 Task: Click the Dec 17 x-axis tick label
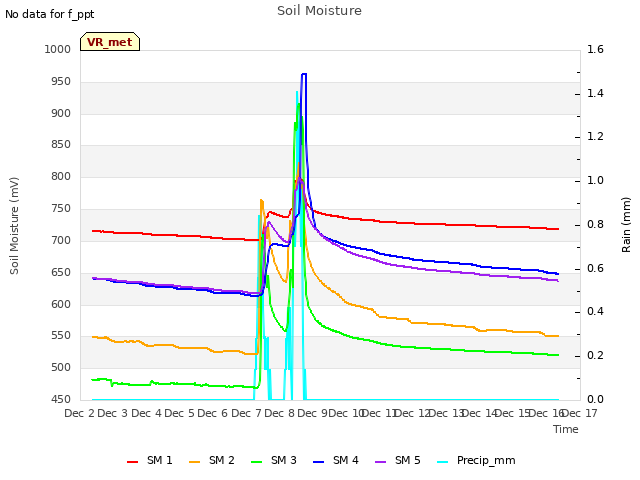coord(580,413)
